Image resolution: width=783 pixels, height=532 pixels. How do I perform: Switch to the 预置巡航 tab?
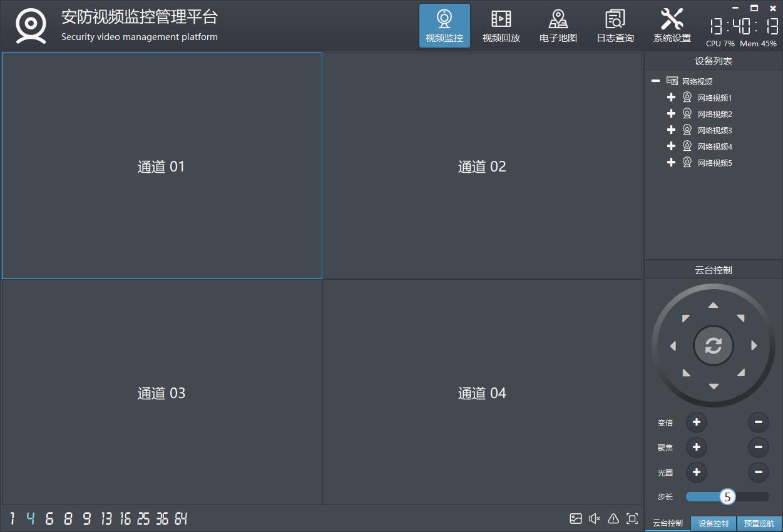pos(759,523)
